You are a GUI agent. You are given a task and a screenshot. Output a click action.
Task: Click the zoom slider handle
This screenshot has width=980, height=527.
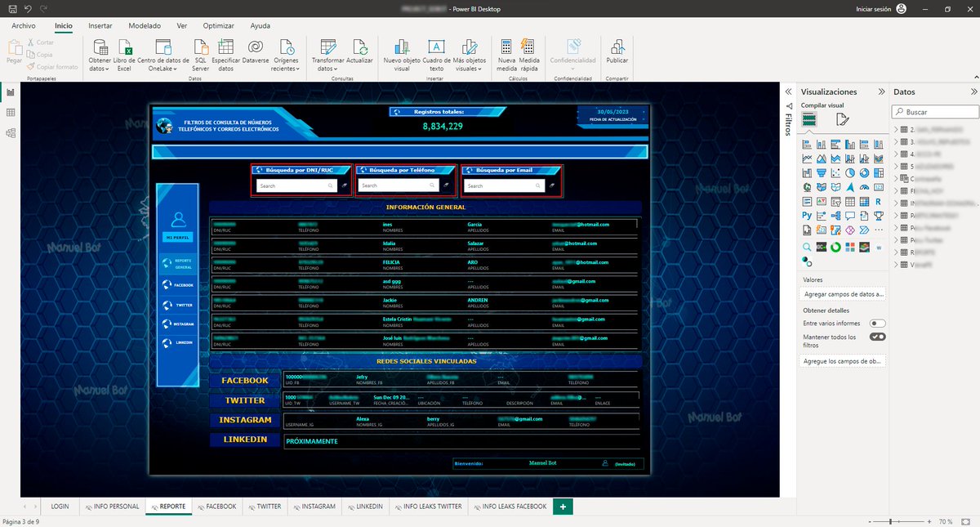point(891,520)
